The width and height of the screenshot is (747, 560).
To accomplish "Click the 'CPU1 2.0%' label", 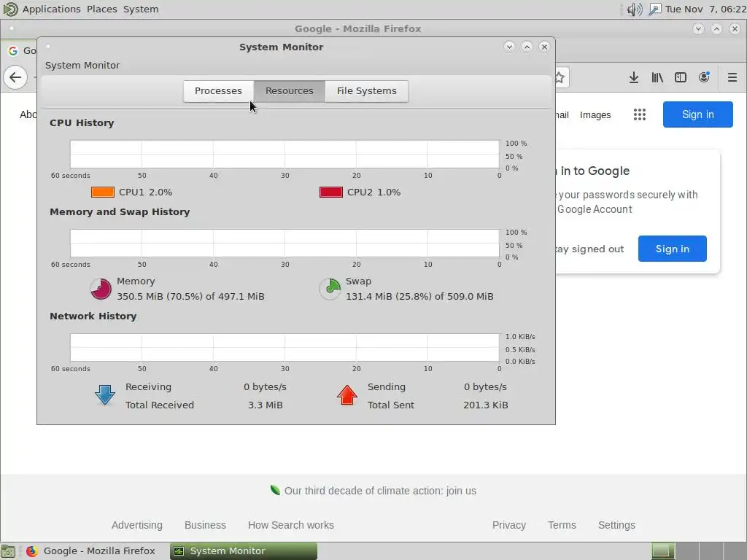I will pos(145,192).
